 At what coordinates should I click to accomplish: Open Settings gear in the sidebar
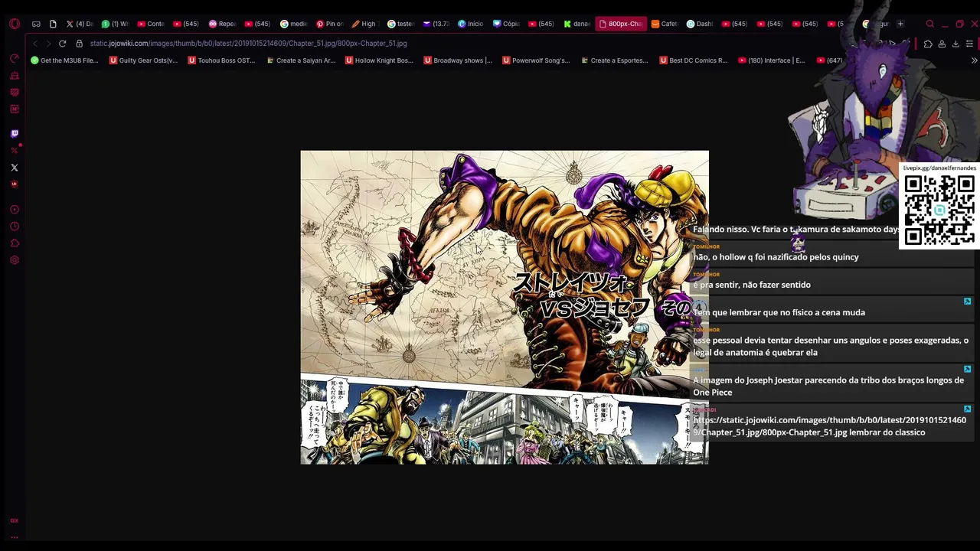tap(15, 260)
